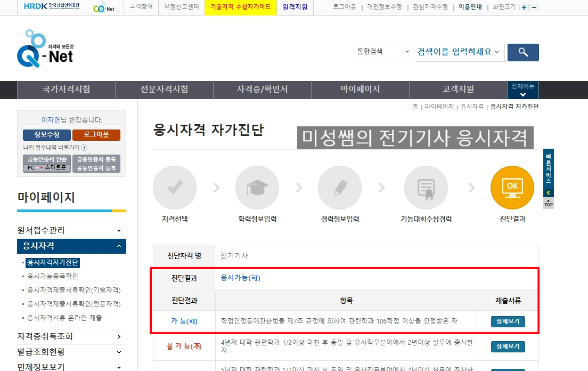
Task: Open 고객지원 main menu
Action: point(458,89)
